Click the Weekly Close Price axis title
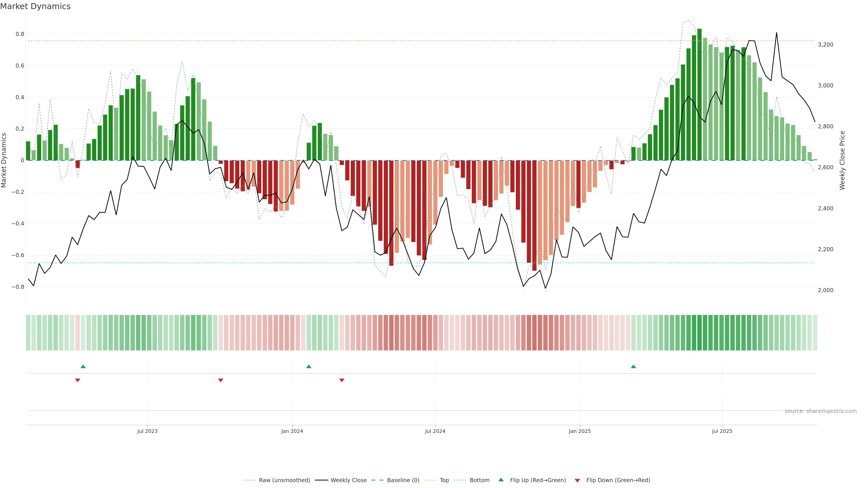This screenshot has width=868, height=488. [842, 160]
